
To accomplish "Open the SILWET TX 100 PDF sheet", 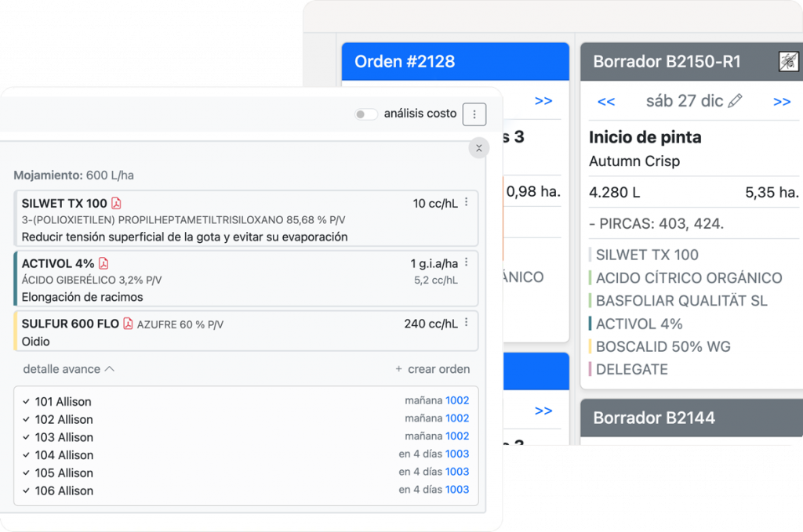I will [x=116, y=204].
